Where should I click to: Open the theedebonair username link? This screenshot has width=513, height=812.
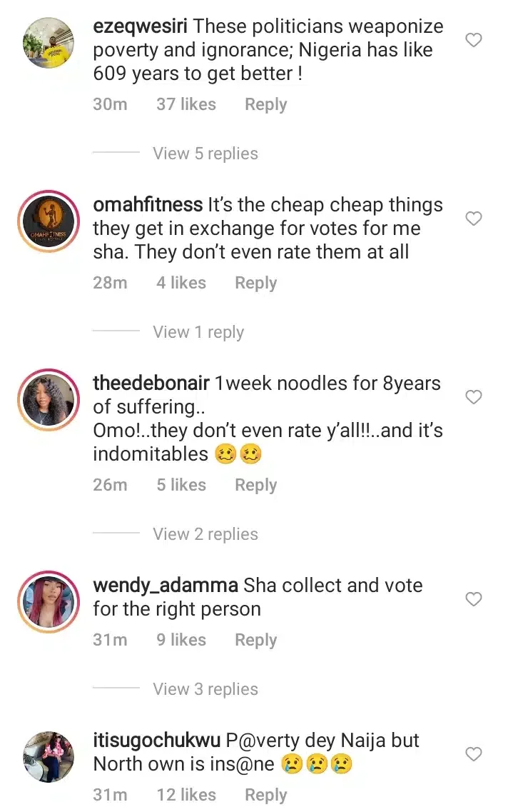click(151, 384)
